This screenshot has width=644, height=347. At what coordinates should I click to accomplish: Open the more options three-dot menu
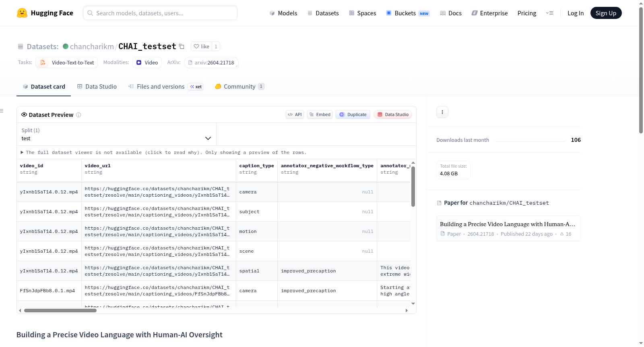point(442,112)
